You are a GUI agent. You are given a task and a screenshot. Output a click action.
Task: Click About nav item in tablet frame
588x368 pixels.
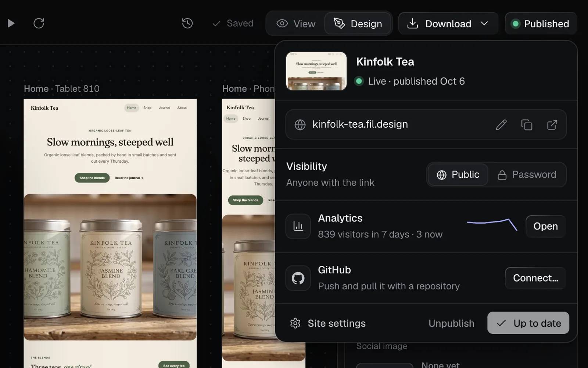(182, 108)
